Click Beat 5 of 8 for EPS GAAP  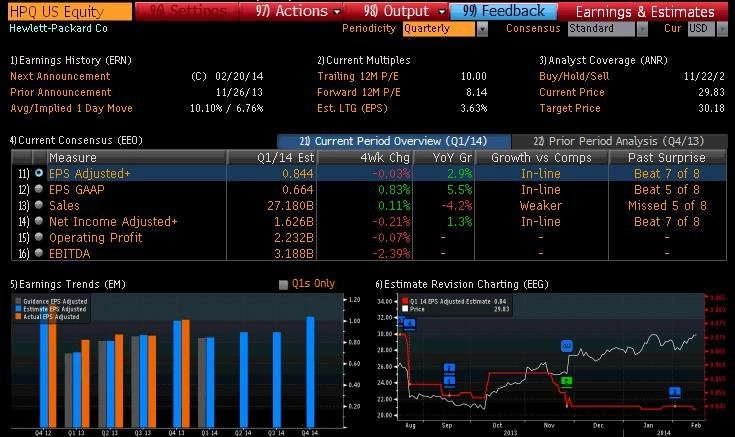[667, 189]
